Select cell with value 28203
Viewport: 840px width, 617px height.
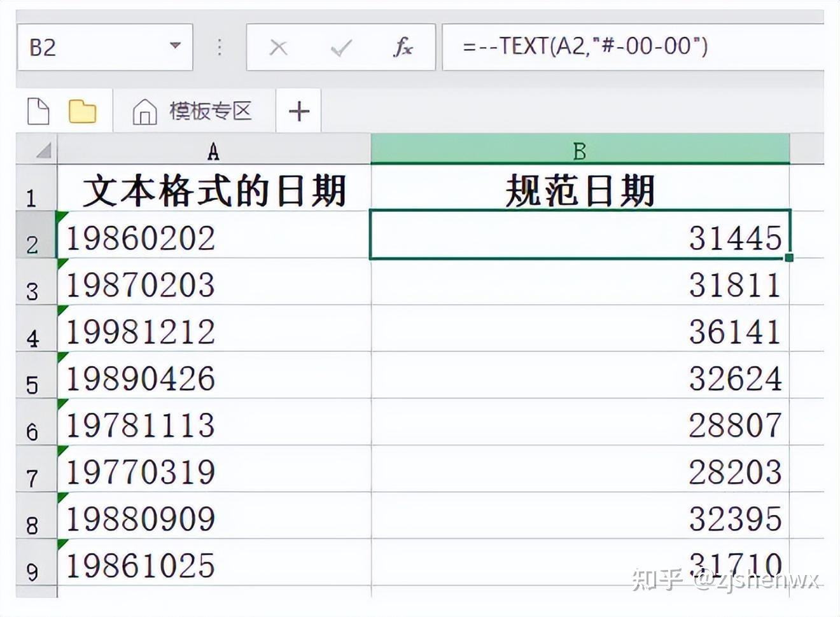[580, 469]
